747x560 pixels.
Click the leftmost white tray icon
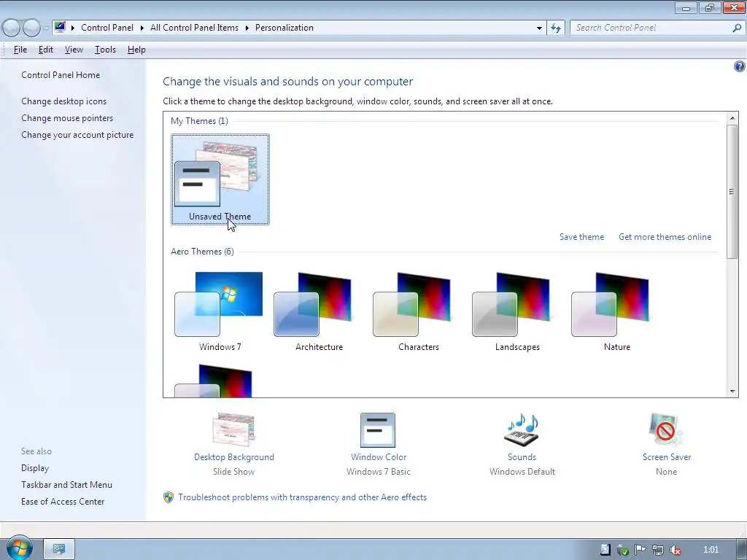(x=605, y=550)
